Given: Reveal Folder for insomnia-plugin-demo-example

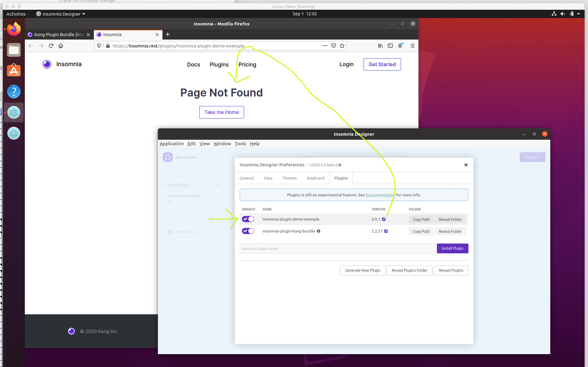Looking at the screenshot, I should pos(450,219).
